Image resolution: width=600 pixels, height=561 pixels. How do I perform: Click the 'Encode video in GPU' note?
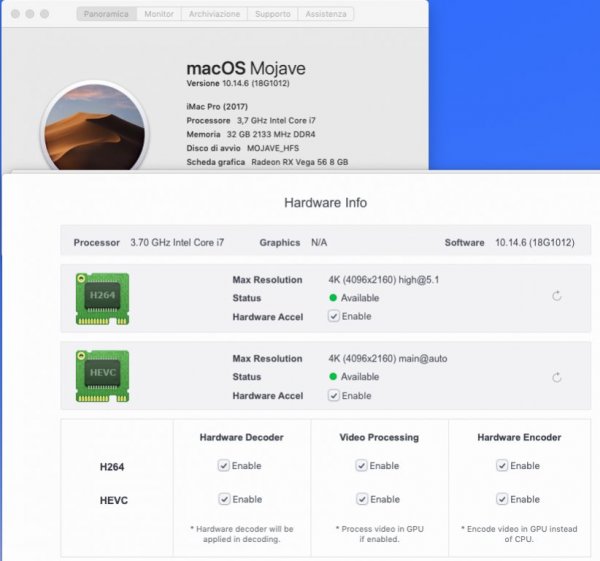point(519,534)
